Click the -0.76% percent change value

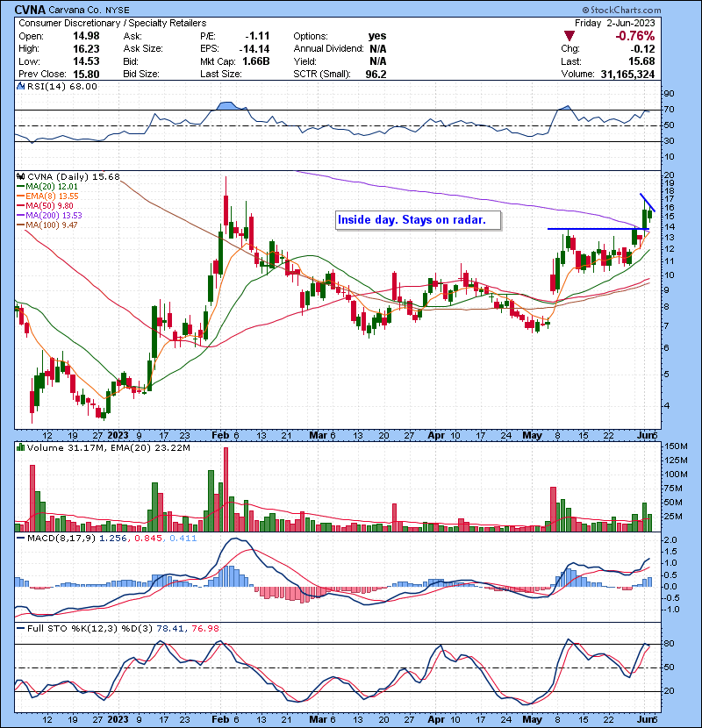pos(634,36)
